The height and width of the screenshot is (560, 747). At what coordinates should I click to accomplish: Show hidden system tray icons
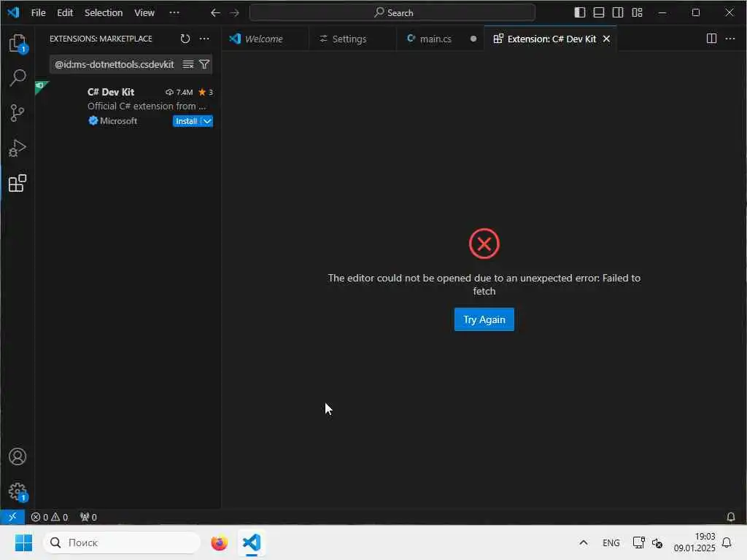(583, 542)
